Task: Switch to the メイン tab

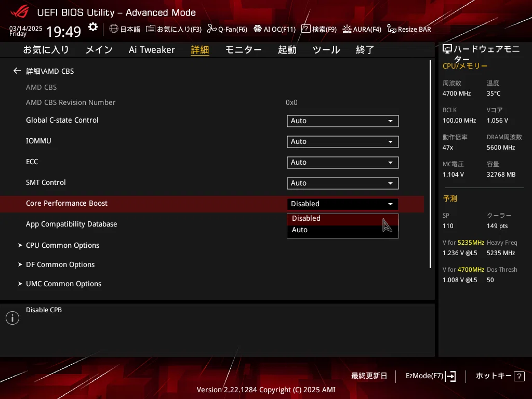Action: click(99, 50)
